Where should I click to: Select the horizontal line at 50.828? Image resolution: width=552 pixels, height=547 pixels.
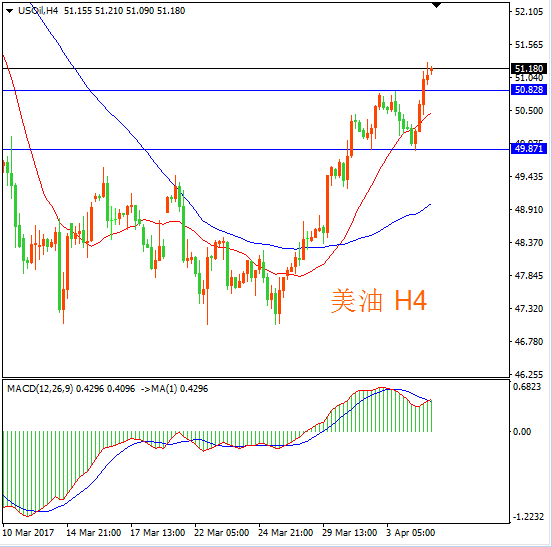(x=256, y=90)
